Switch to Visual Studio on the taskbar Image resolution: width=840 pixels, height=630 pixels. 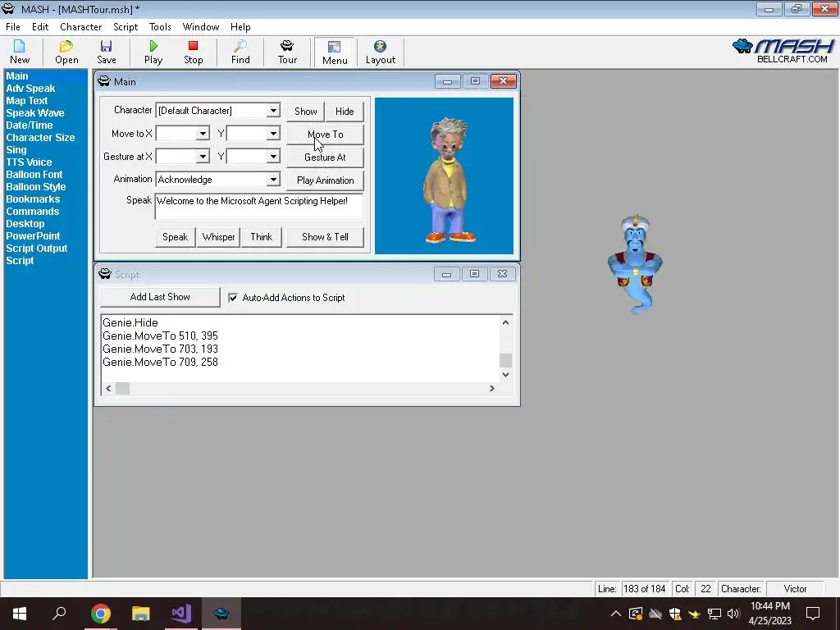(x=181, y=614)
